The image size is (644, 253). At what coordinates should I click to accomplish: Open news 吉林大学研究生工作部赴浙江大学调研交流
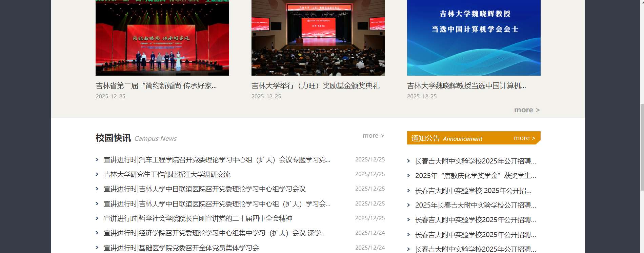(x=167, y=174)
